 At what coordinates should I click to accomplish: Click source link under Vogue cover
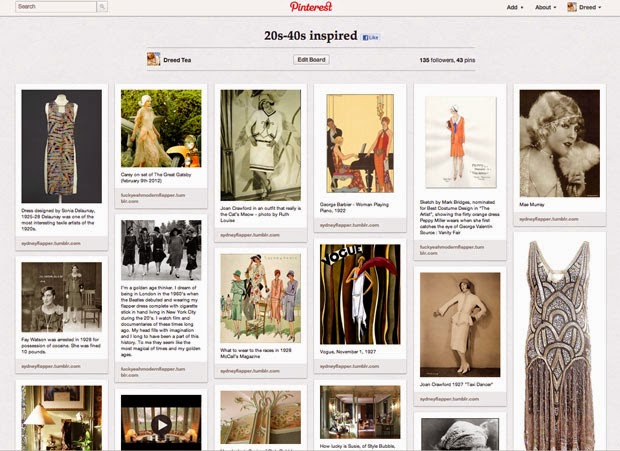pos(350,366)
